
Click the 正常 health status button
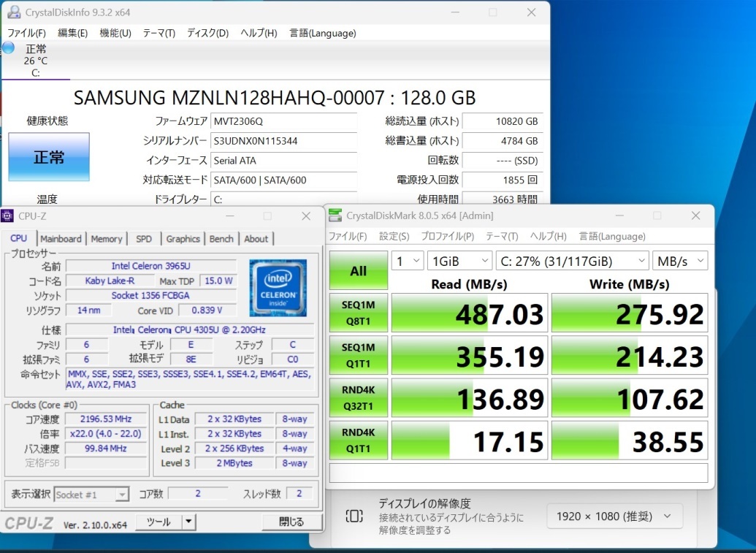pos(49,156)
